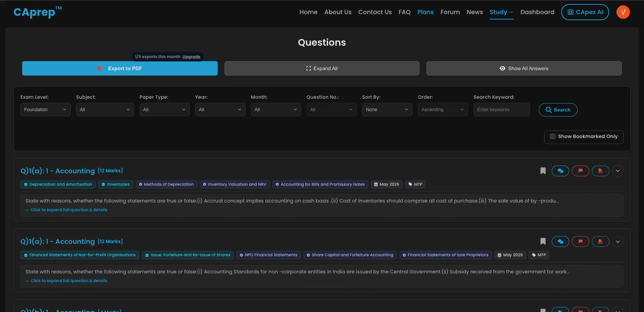Click the Upgrade link
The width and height of the screenshot is (644, 312).
(x=191, y=57)
